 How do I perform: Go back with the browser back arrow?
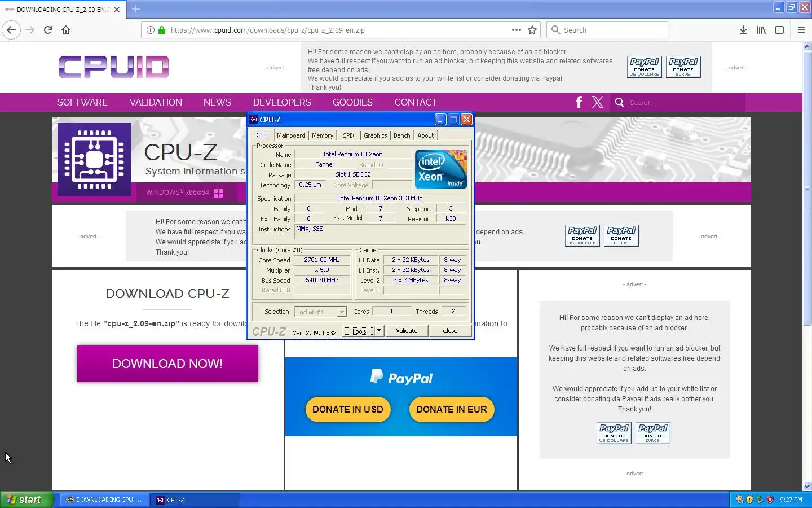pyautogui.click(x=11, y=30)
